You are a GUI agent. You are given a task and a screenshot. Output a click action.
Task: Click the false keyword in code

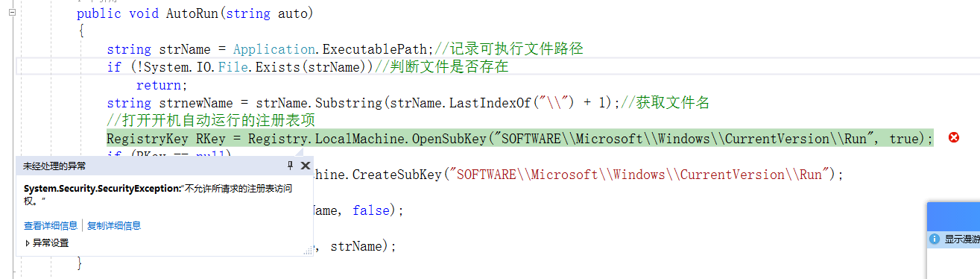[371, 210]
